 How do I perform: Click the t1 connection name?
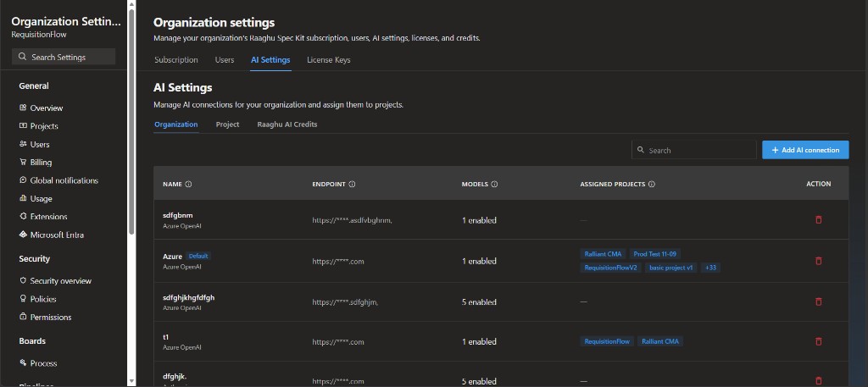166,337
